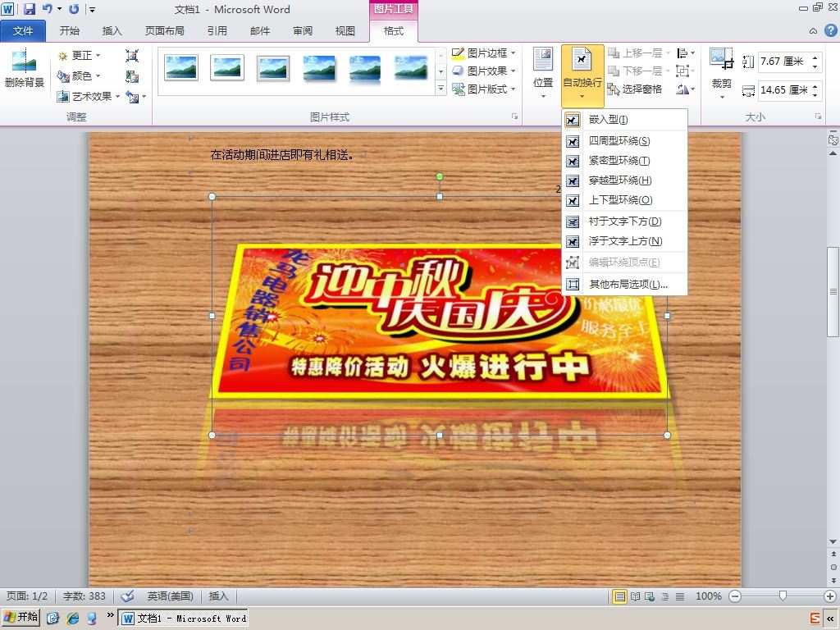Expand the picture styles gallery More arrow
Viewport: 840px width, 630px height.
click(x=441, y=89)
